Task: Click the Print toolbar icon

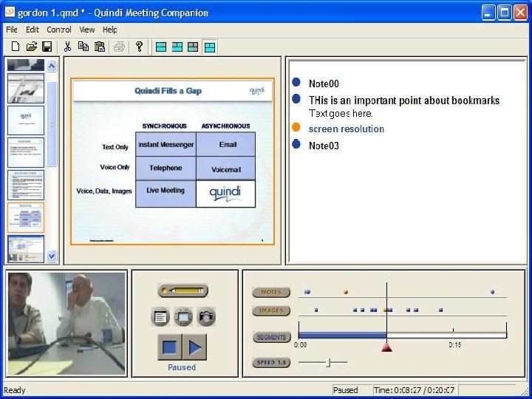Action: point(120,47)
